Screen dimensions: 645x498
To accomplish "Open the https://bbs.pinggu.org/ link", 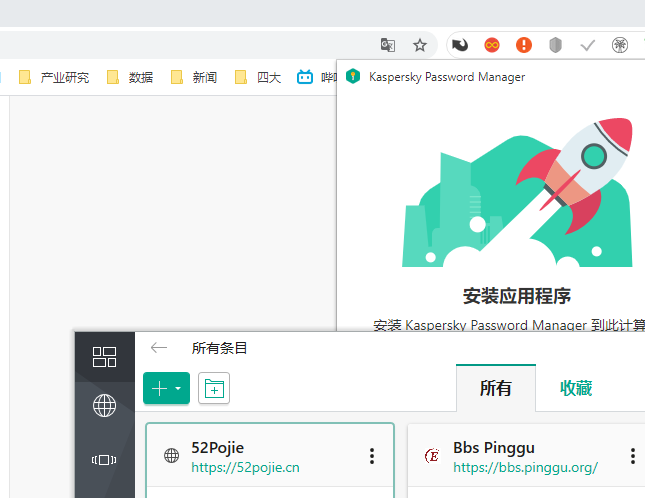I will click(525, 467).
